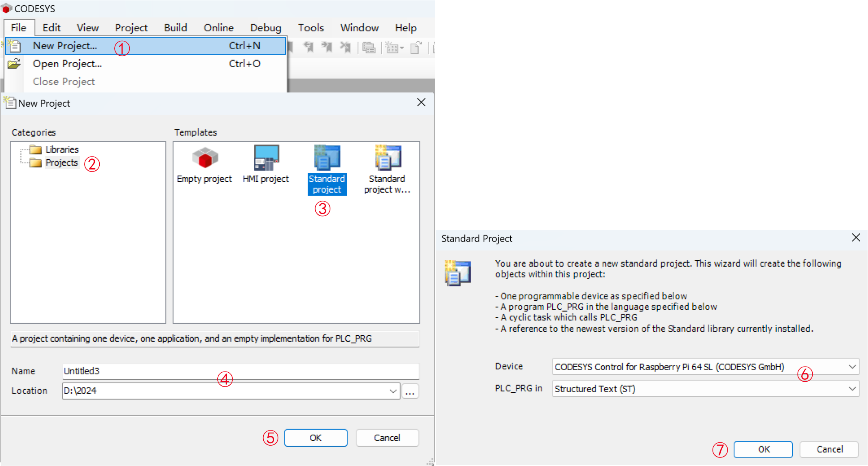Open the File menu

[18, 28]
